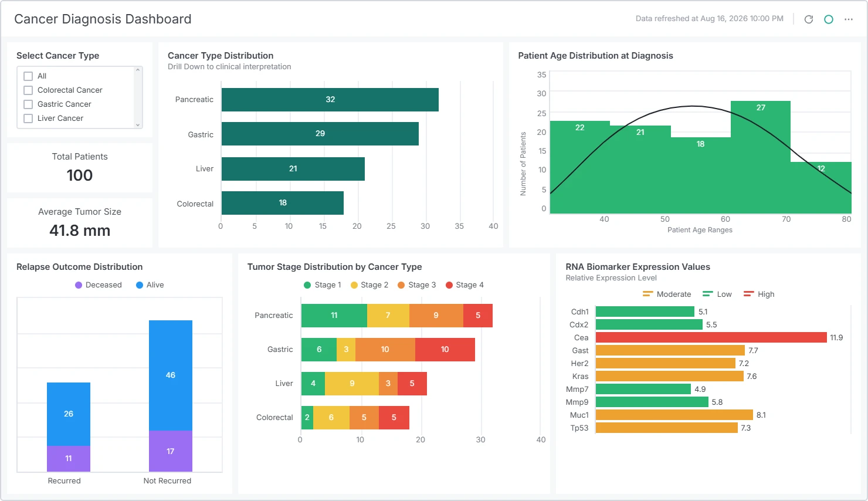Click the Her2 biomarker label
The width and height of the screenshot is (868, 501).
[579, 364]
